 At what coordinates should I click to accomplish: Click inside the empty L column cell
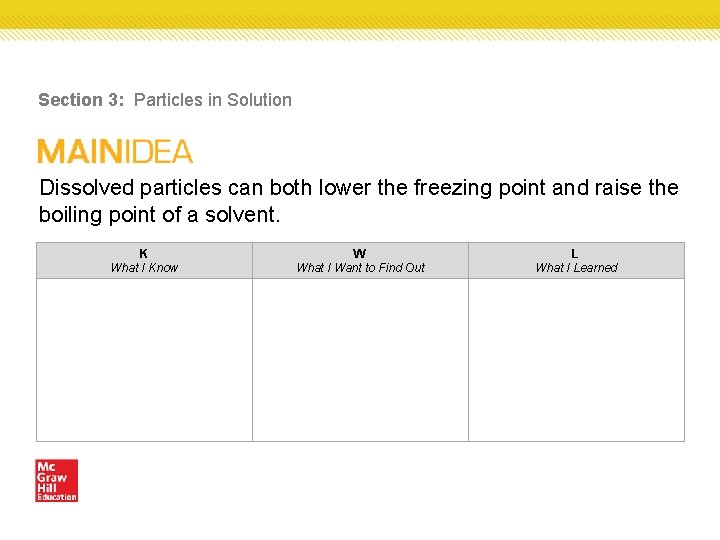[x=576, y=359]
